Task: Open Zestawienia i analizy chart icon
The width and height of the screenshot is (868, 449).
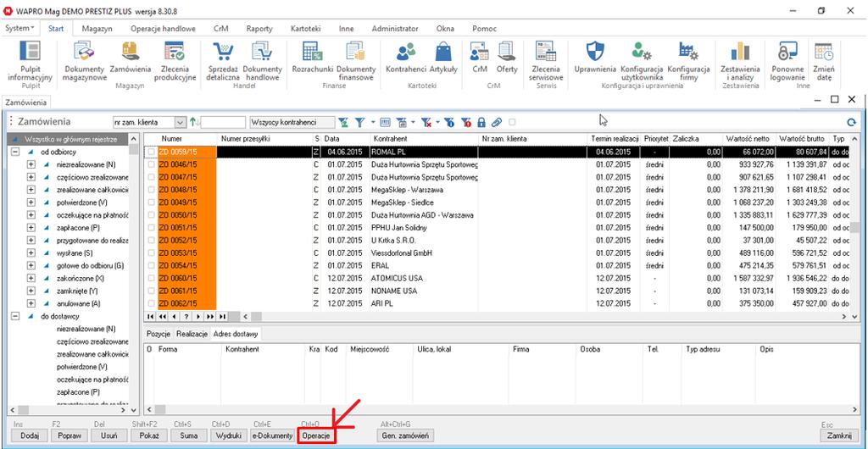Action: [739, 61]
